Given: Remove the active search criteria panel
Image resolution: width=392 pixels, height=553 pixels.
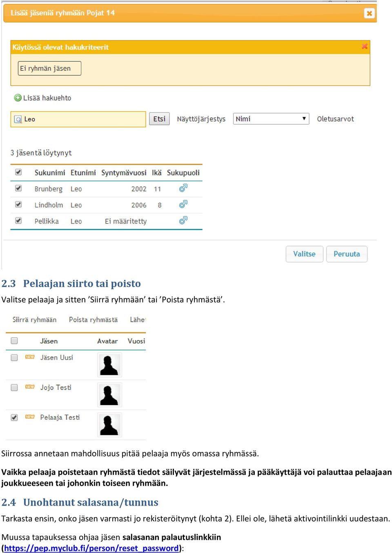Looking at the screenshot, I should click(365, 47).
